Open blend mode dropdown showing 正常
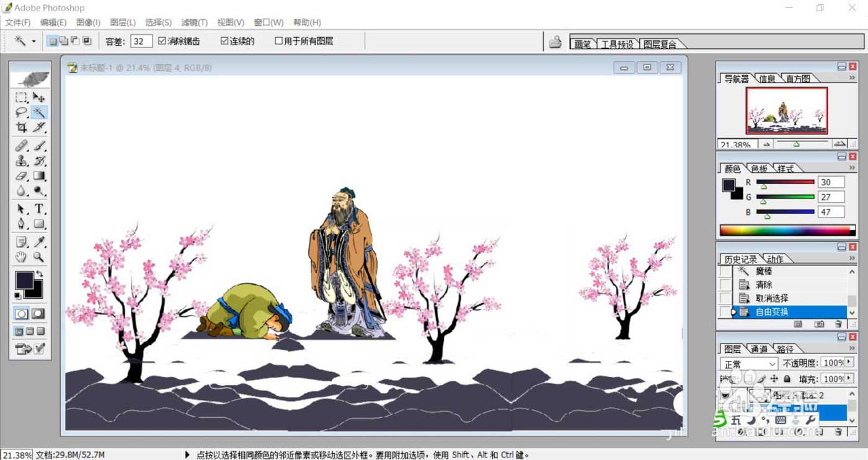Image resolution: width=868 pixels, height=460 pixels. (749, 364)
